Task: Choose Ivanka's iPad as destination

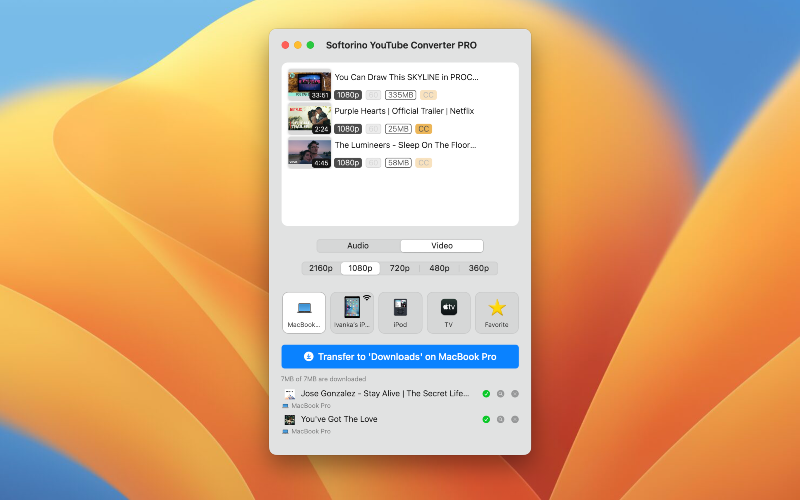Action: pyautogui.click(x=352, y=313)
